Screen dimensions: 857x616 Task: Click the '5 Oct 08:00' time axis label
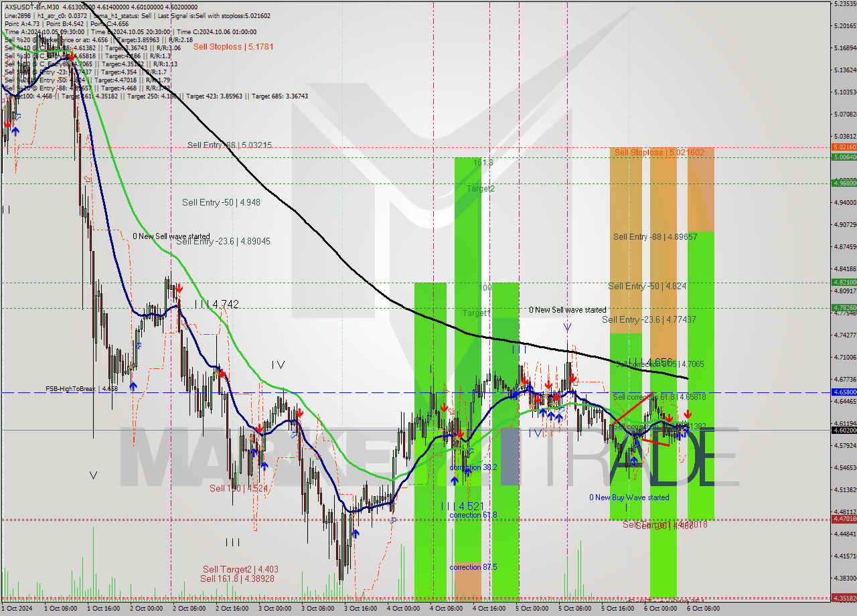point(574,609)
